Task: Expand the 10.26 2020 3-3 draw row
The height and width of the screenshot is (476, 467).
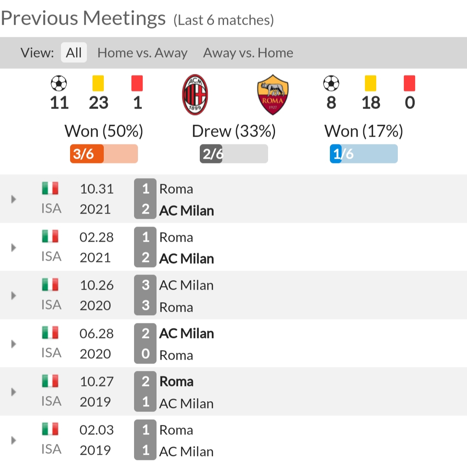Action: [13, 295]
